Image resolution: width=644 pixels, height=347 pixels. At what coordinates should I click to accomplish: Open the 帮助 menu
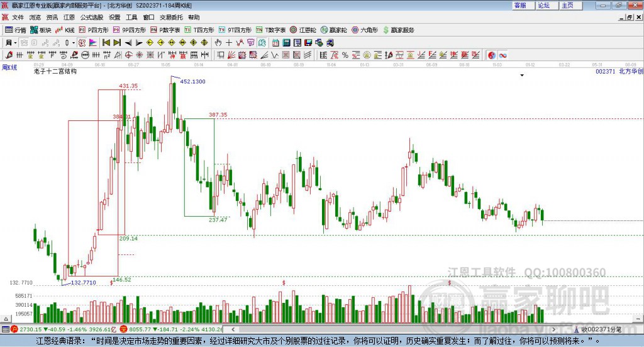194,17
